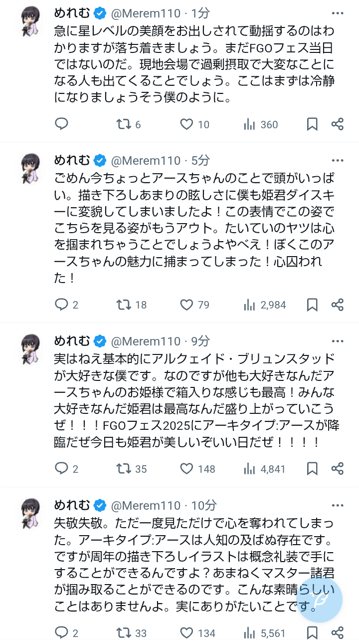Open more options on the 5分 post
359x644 pixels.
[x=338, y=160]
